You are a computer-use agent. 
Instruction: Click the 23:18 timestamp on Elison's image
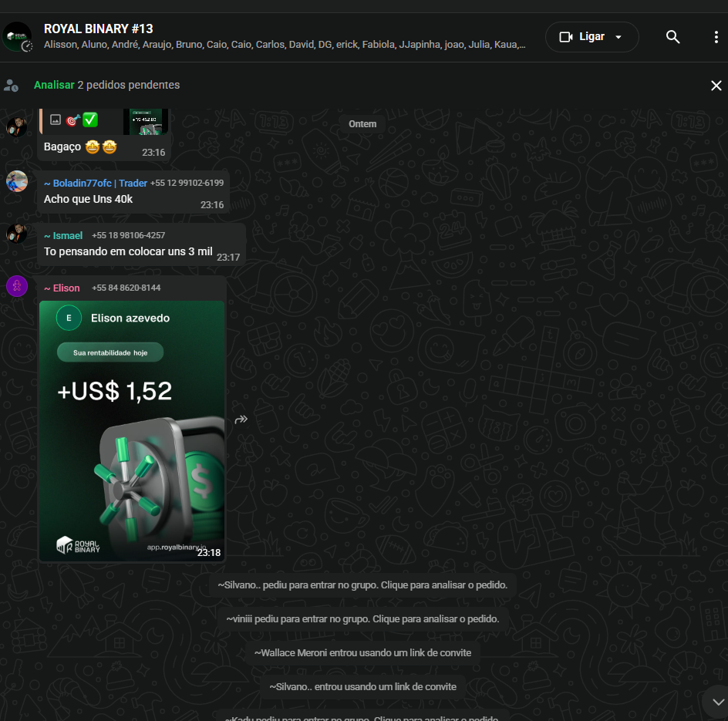209,552
